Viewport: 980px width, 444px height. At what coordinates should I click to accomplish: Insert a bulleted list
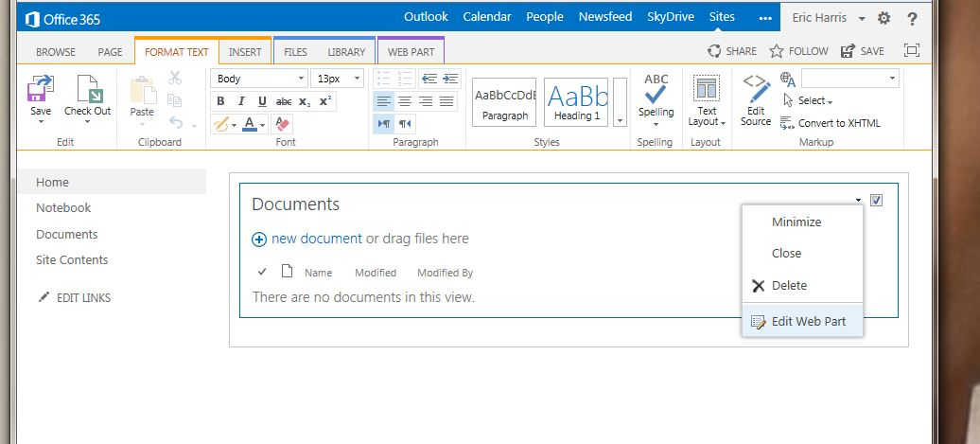384,79
